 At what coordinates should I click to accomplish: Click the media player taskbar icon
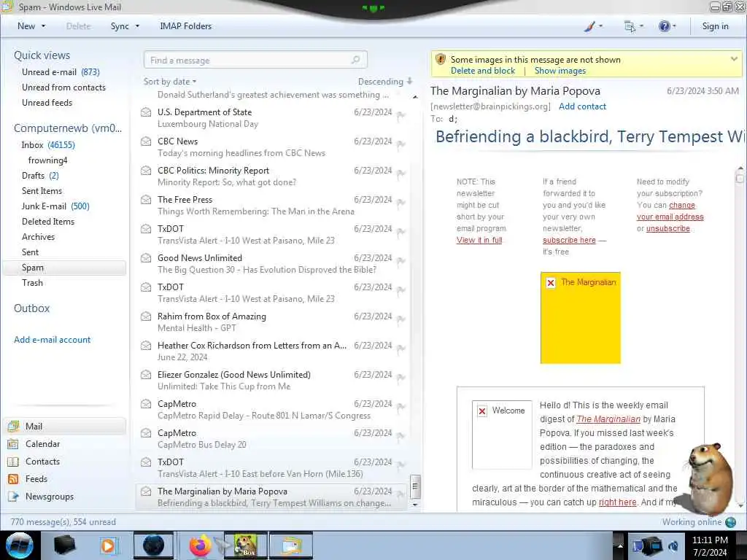tap(108, 545)
